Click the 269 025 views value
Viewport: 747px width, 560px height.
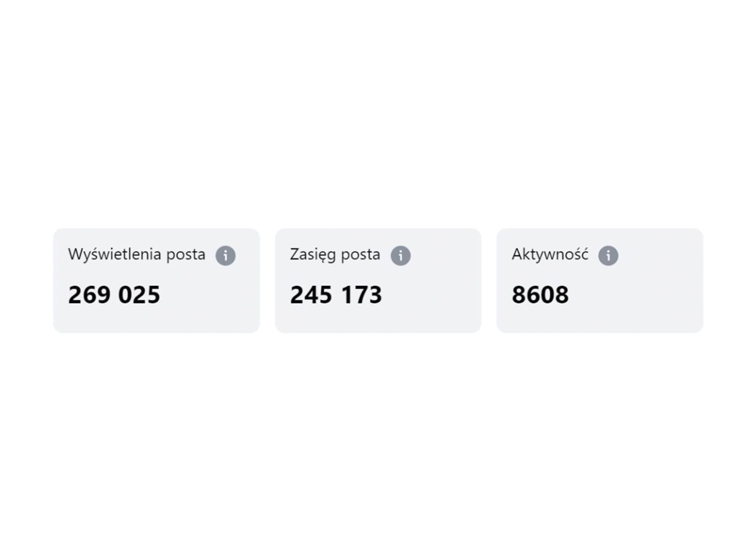(x=114, y=295)
